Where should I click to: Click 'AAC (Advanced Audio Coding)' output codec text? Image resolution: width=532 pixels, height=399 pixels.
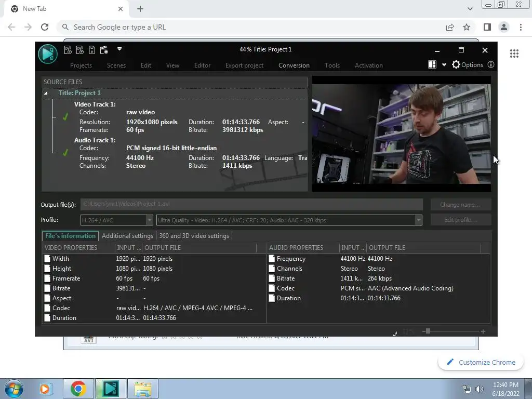[x=410, y=288]
